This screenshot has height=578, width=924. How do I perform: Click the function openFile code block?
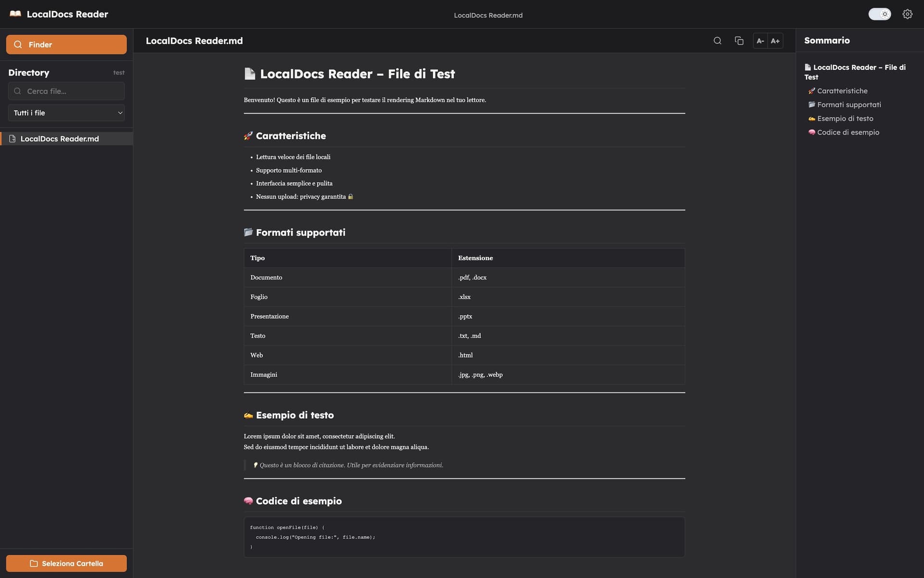point(464,537)
